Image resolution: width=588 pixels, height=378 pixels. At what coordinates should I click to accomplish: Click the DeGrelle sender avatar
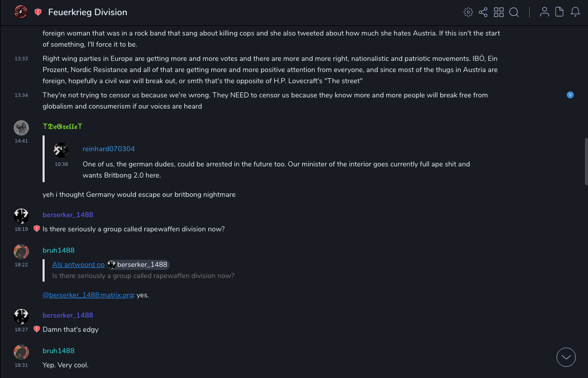[21, 128]
